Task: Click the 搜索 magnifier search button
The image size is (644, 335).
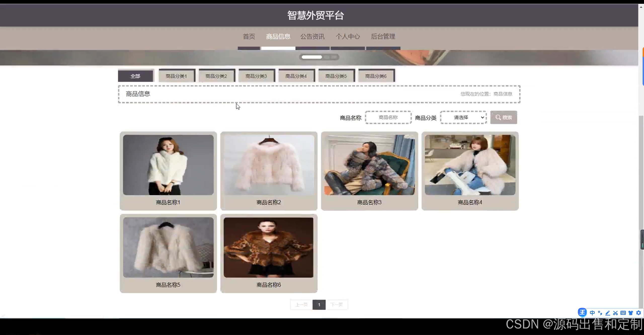Action: click(503, 117)
